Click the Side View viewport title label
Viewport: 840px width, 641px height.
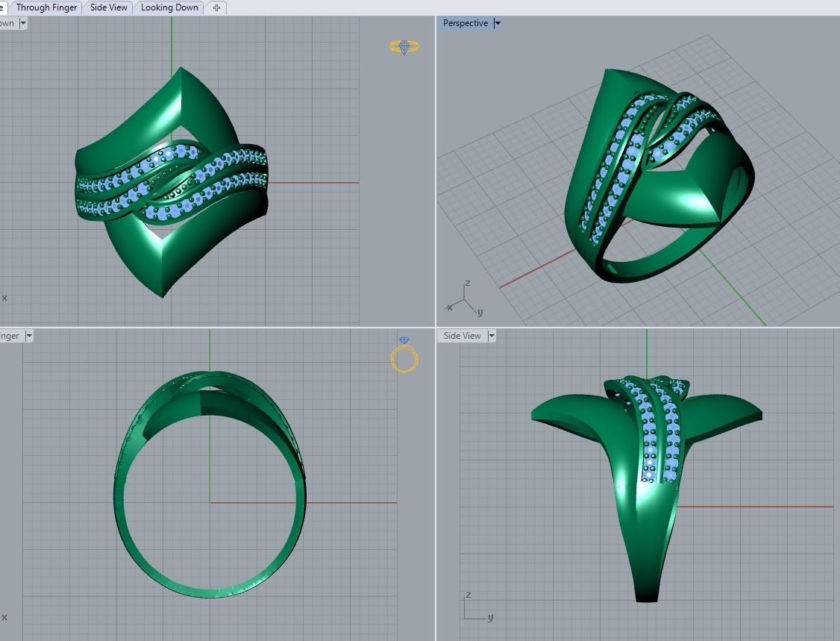click(462, 336)
